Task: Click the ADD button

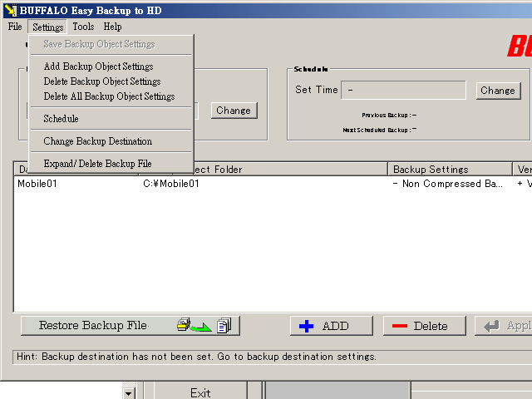Action: 331,326
